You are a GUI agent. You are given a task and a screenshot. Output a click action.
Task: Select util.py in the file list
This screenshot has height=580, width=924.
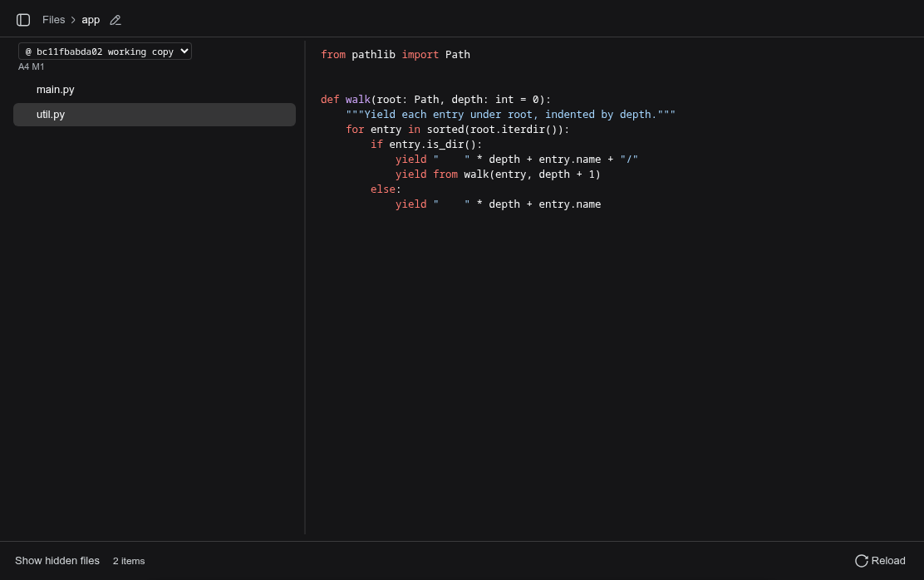(x=155, y=115)
